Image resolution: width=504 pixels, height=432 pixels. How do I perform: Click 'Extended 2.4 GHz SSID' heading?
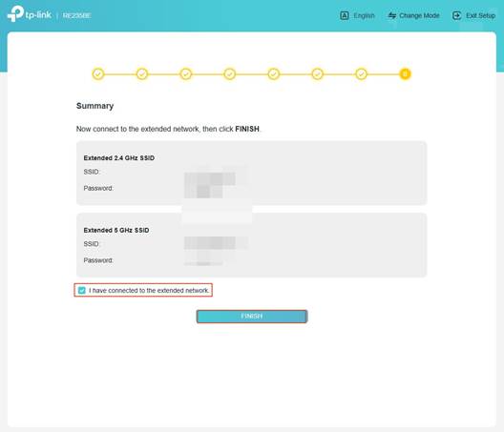tap(119, 158)
